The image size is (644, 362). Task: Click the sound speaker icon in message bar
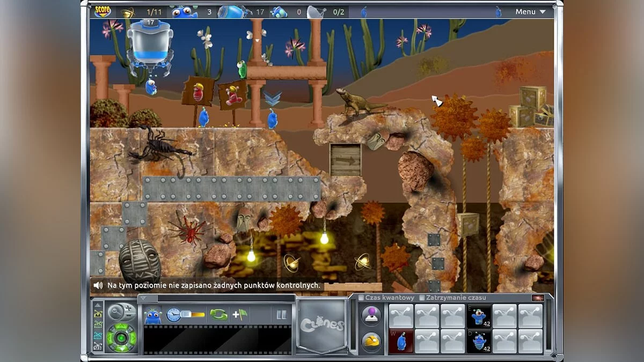98,286
